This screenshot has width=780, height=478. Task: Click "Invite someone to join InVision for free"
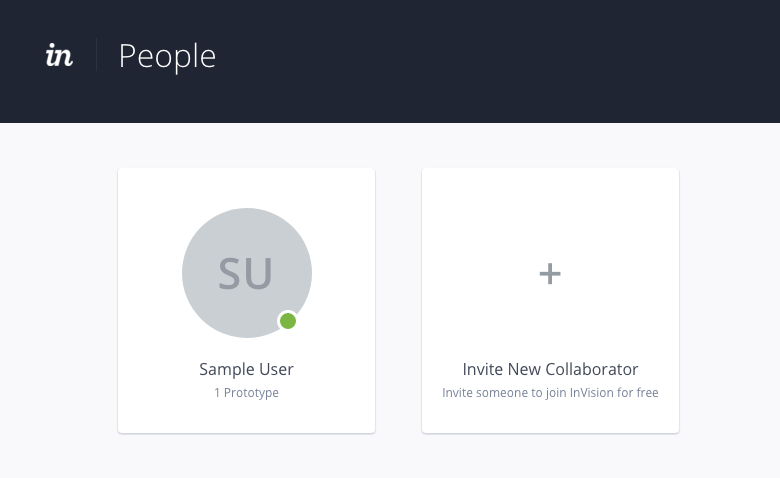point(550,393)
